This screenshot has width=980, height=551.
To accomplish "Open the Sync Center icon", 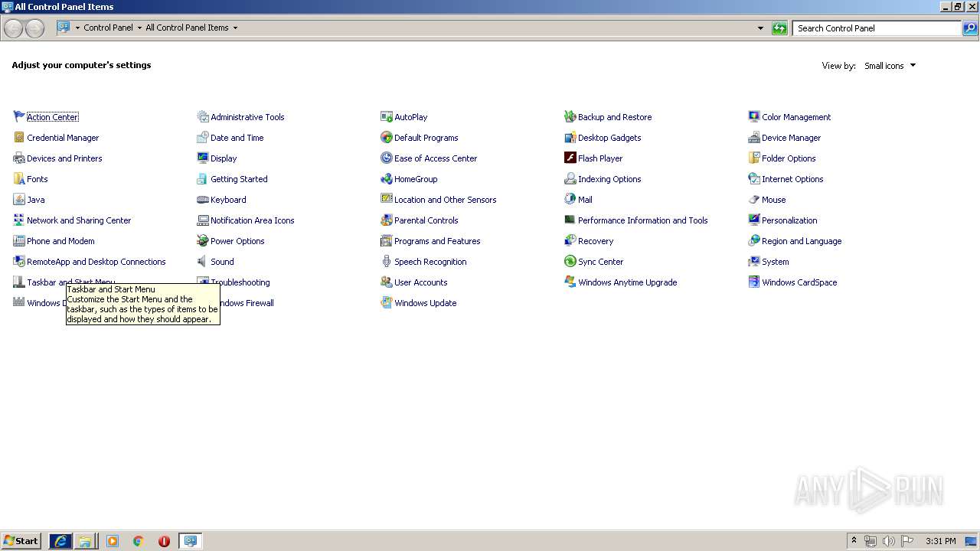I will point(570,262).
